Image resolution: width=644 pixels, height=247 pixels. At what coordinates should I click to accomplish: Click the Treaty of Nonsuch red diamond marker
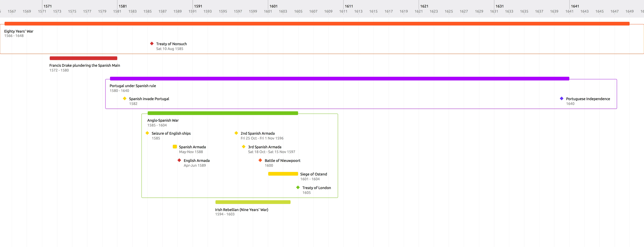[152, 43]
